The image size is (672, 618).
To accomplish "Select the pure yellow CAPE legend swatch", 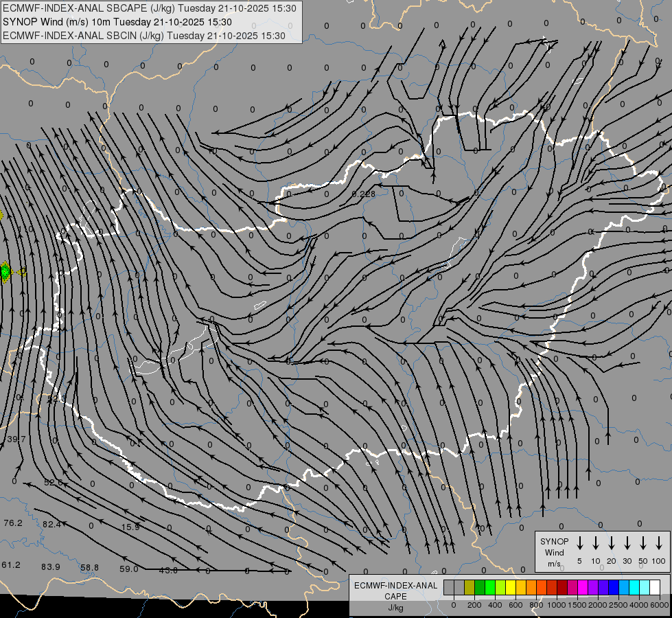I will pos(511,587).
